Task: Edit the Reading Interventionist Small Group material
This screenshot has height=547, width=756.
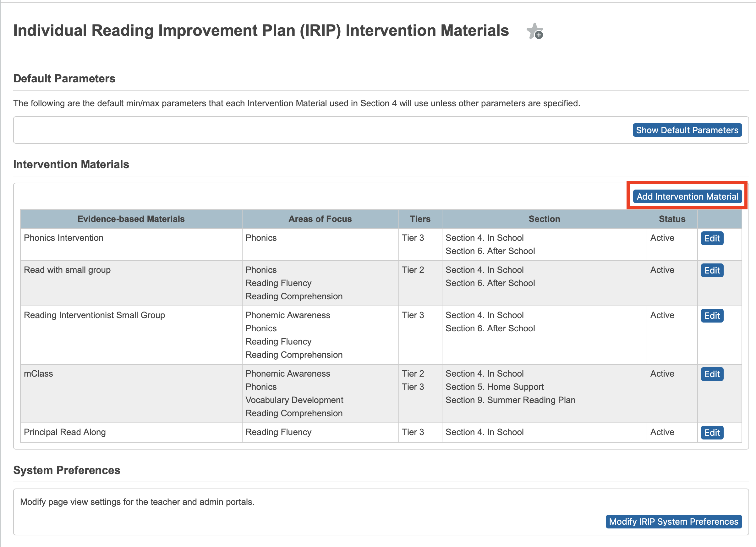Action: [x=712, y=316]
